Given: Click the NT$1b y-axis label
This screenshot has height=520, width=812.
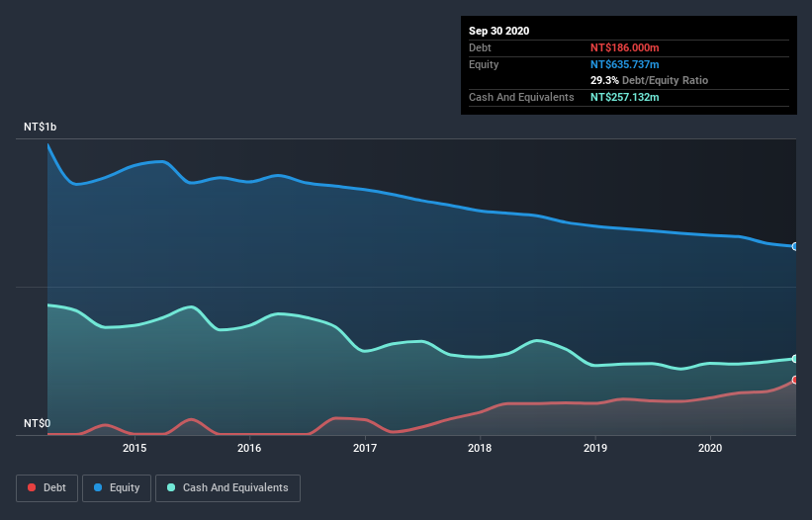Looking at the screenshot, I should click(x=40, y=127).
